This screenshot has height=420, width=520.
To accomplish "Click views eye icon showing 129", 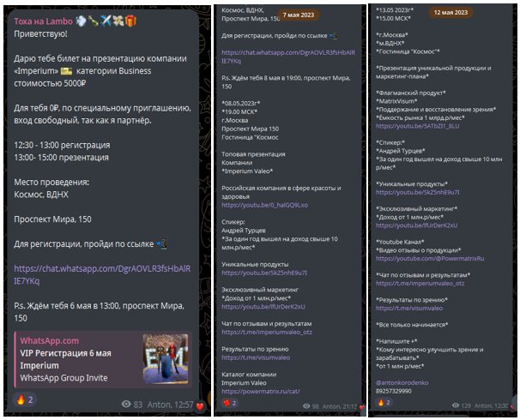I will pos(456,405).
